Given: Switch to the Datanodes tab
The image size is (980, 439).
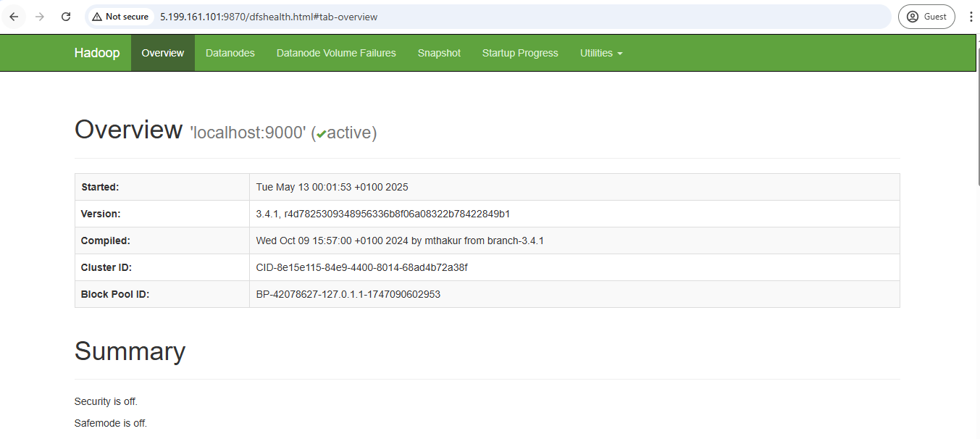Looking at the screenshot, I should click(230, 53).
